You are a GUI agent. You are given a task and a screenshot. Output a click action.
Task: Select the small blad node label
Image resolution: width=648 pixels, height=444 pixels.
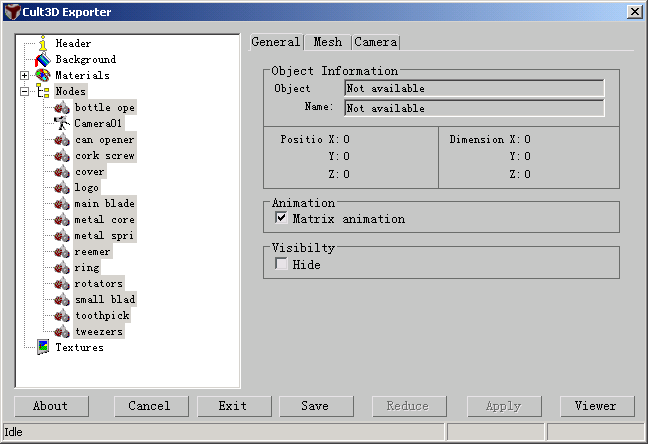pyautogui.click(x=105, y=300)
